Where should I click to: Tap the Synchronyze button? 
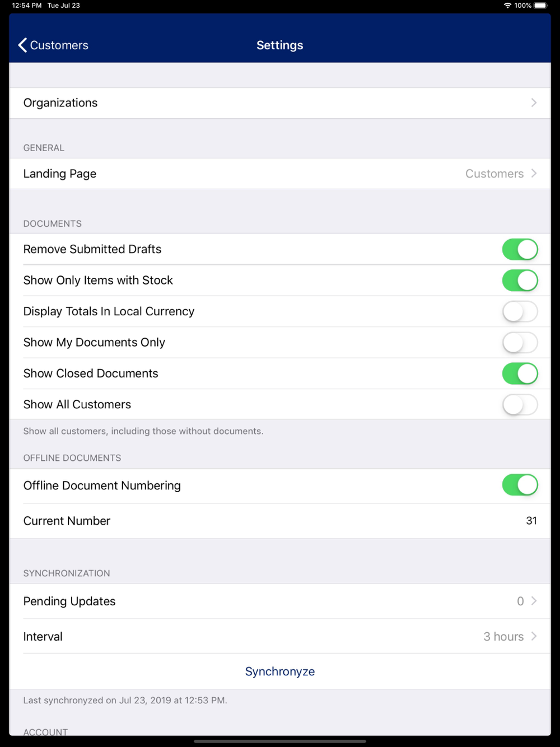(x=280, y=671)
